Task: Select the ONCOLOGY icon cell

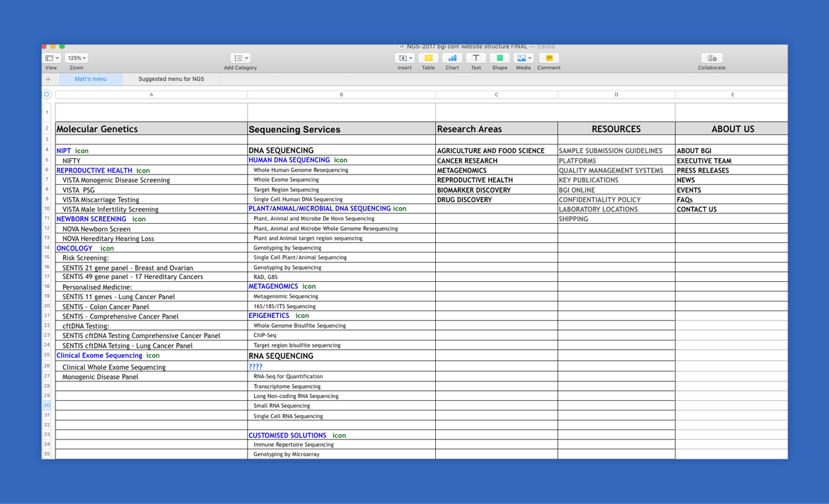Action: click(x=152, y=248)
